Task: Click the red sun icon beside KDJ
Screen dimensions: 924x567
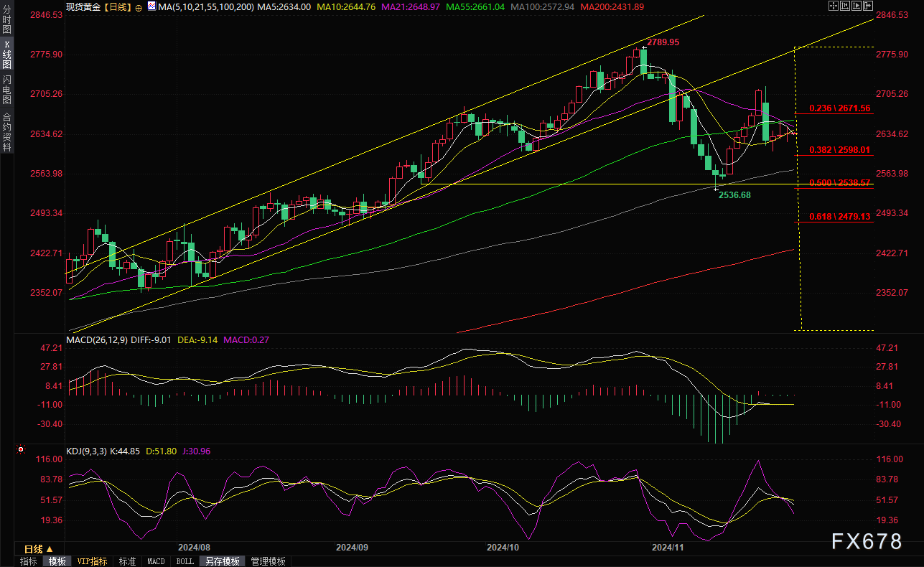Action: pyautogui.click(x=20, y=451)
